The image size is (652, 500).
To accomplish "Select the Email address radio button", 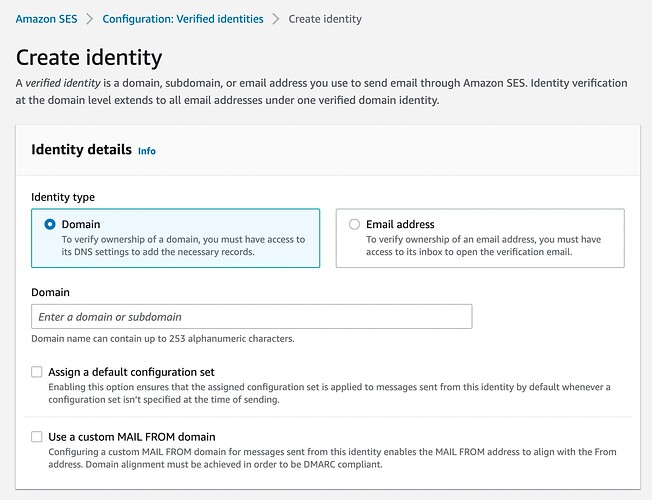I will tap(354, 225).
